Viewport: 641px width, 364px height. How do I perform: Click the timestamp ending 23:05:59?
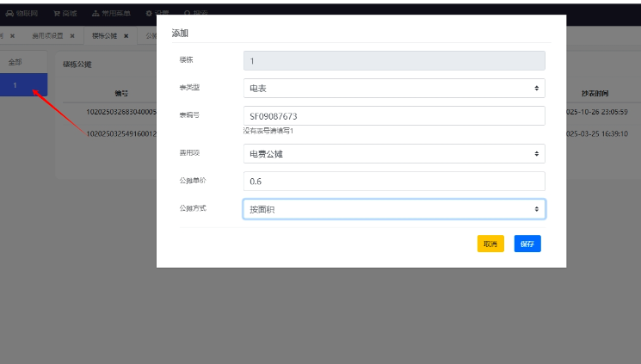coord(597,112)
